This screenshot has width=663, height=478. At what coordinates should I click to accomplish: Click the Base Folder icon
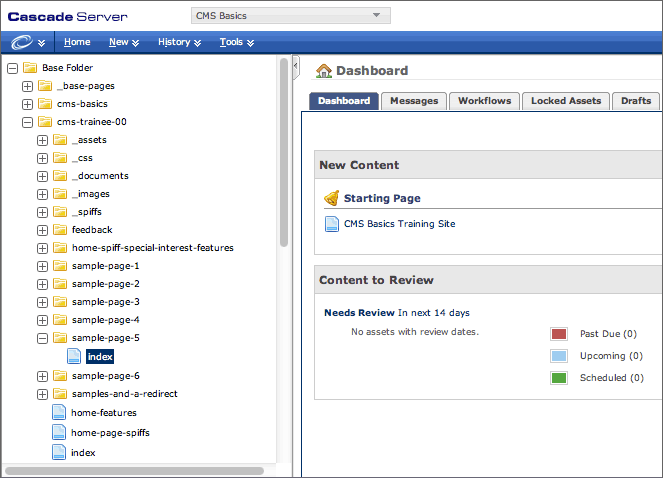click(x=30, y=68)
